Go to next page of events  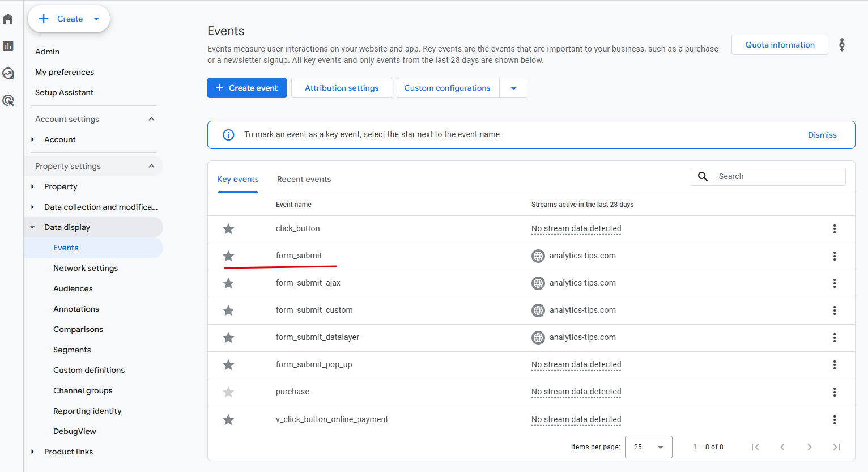pyautogui.click(x=809, y=447)
